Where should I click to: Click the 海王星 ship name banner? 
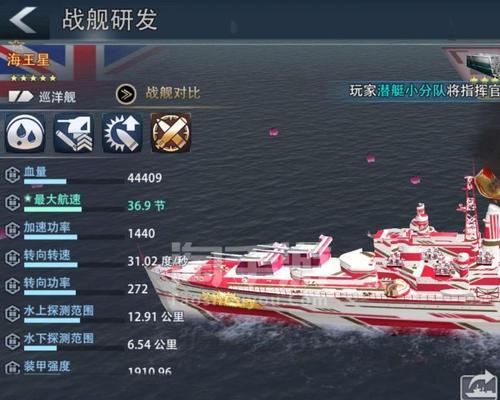(x=28, y=60)
